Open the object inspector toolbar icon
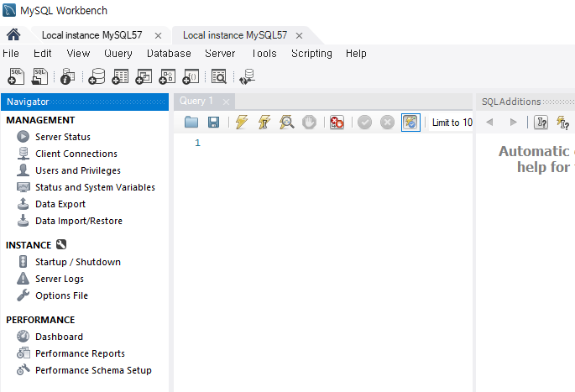The height and width of the screenshot is (392, 575). pos(67,76)
